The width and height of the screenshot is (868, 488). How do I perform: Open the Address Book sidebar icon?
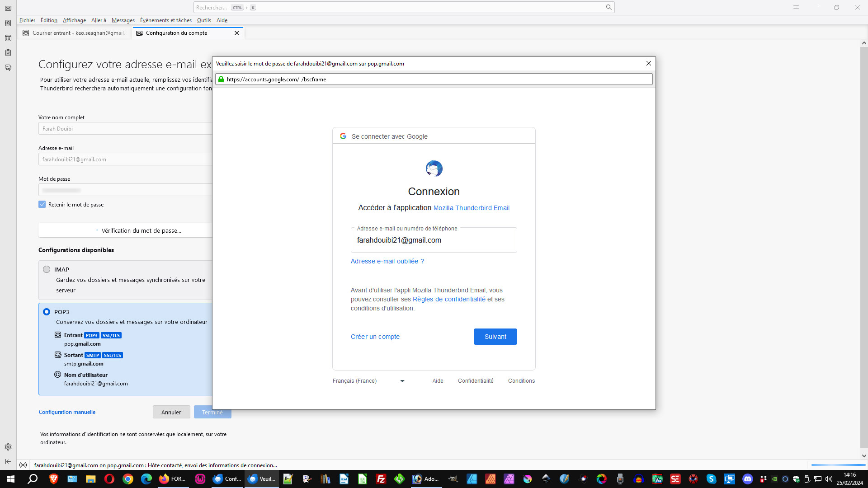[x=8, y=23]
